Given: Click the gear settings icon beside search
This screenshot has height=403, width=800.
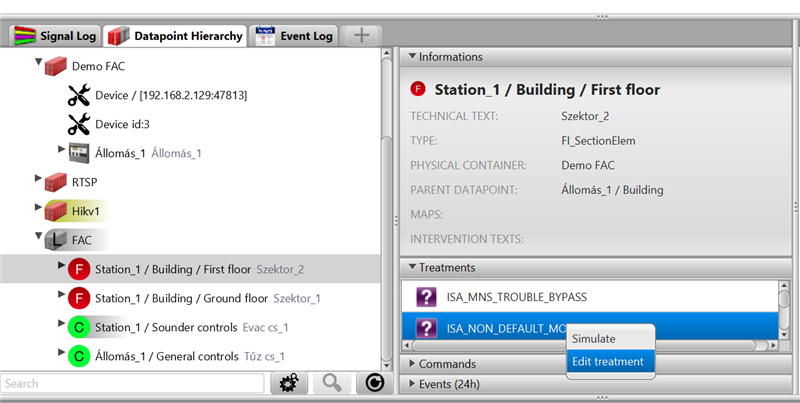Looking at the screenshot, I should [x=288, y=383].
